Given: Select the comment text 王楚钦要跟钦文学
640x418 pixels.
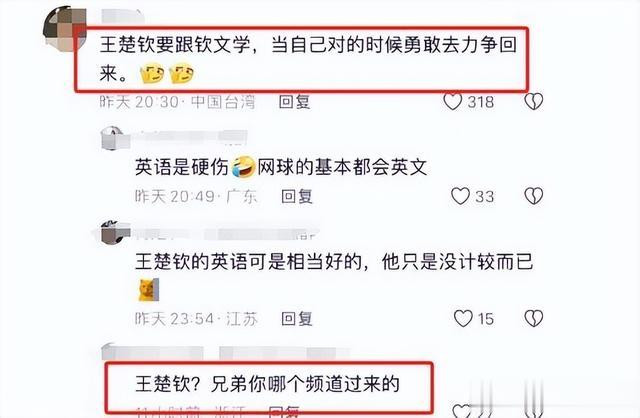Looking at the screenshot, I should click(x=174, y=45).
